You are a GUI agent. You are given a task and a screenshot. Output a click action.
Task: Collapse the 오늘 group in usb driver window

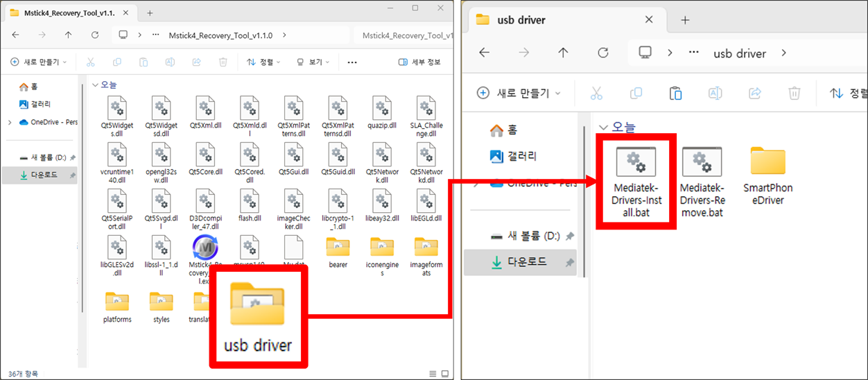(603, 128)
